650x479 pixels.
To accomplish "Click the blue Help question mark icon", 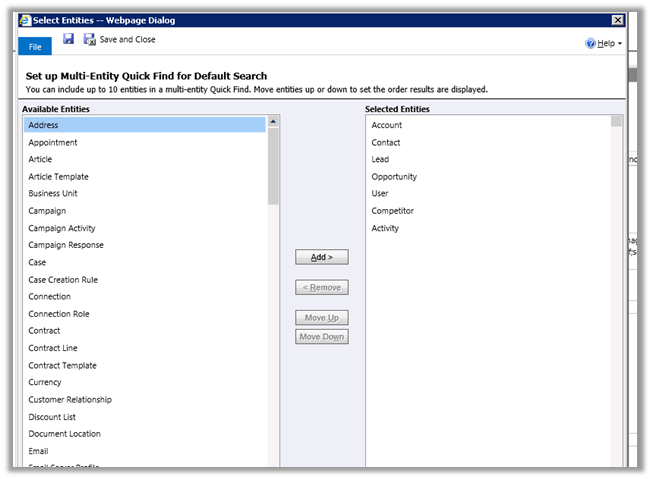I will click(590, 44).
